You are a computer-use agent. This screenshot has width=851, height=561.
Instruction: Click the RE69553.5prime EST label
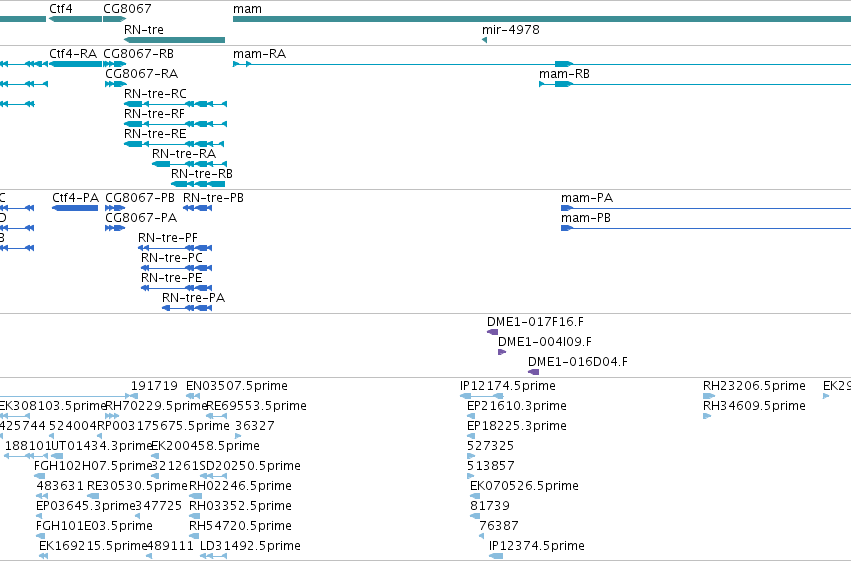pos(256,406)
